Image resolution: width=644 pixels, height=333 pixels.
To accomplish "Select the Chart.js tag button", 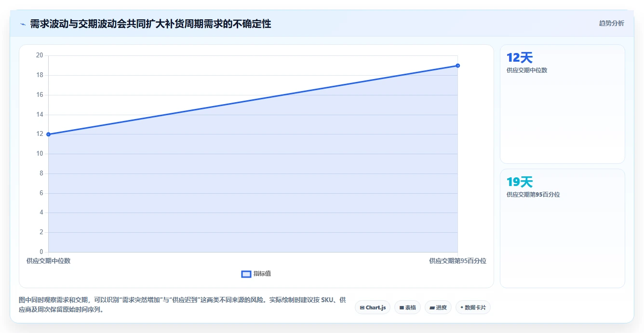I will tap(373, 307).
